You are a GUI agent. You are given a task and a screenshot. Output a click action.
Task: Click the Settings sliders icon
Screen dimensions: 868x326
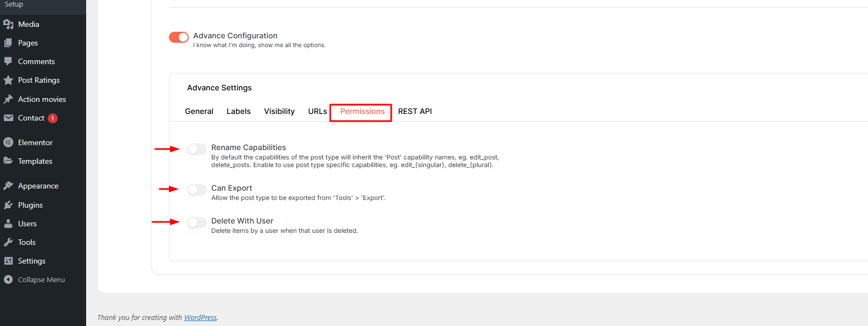8,261
